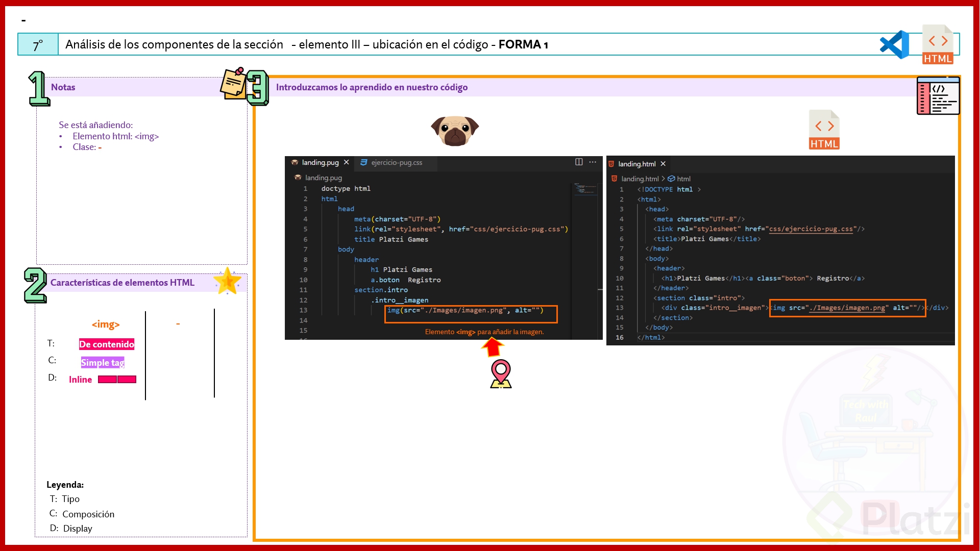Click the split editor icon in the pug editor

[x=579, y=162]
